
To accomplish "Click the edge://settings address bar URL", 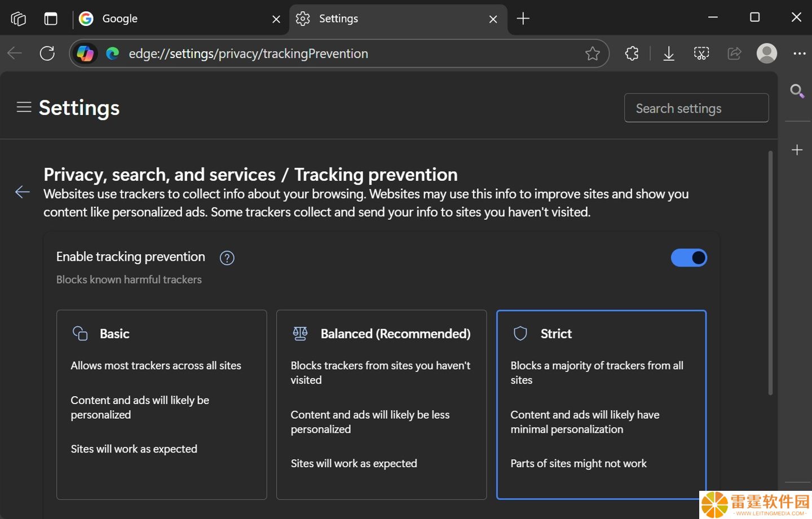I will pyautogui.click(x=248, y=54).
